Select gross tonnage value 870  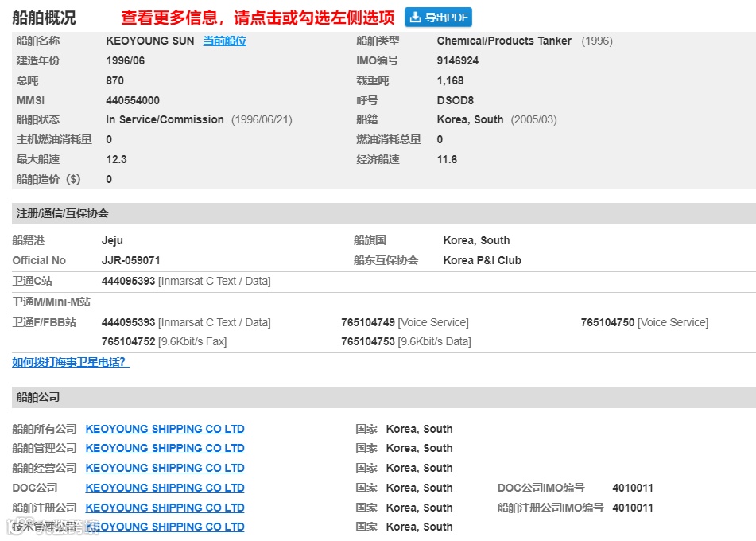(114, 80)
